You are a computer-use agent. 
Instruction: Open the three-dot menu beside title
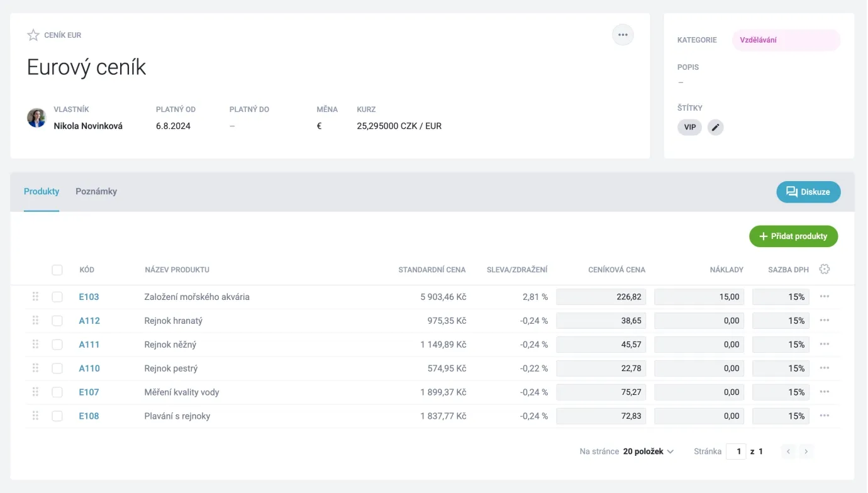623,35
